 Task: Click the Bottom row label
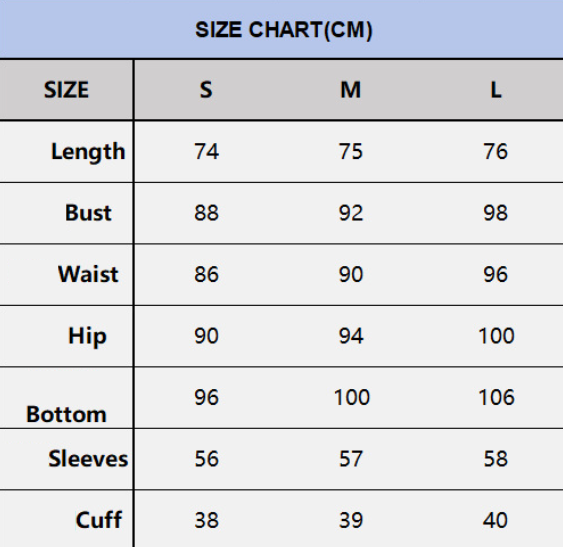[66, 414]
